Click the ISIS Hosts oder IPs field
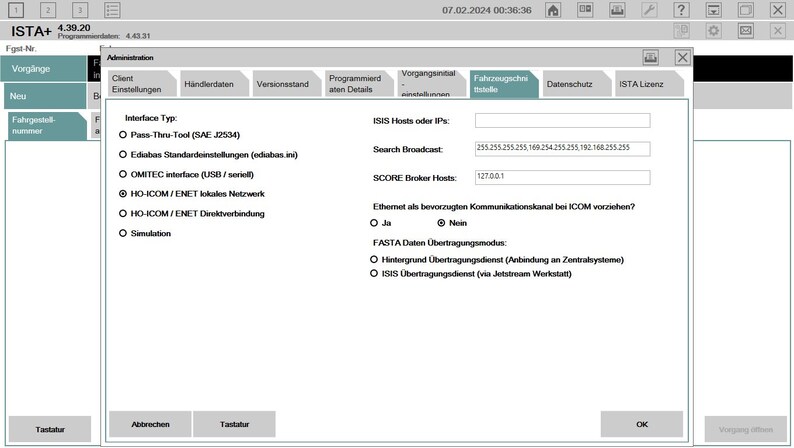Image resolution: width=794 pixels, height=448 pixels. 563,120
